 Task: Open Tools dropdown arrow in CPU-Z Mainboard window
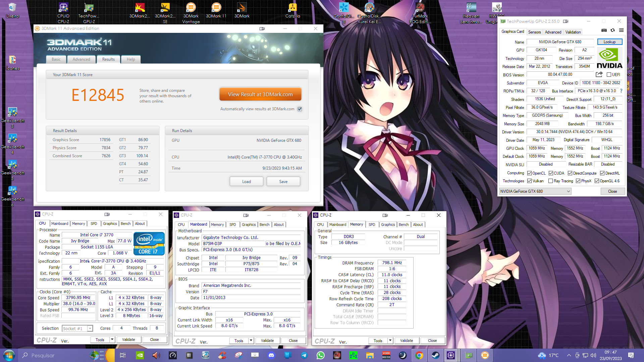(x=251, y=341)
